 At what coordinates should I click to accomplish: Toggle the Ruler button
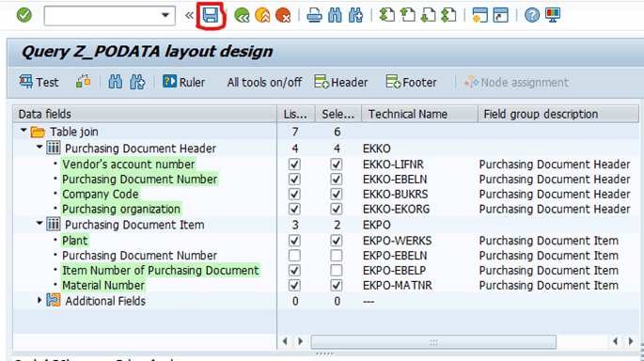click(x=183, y=82)
